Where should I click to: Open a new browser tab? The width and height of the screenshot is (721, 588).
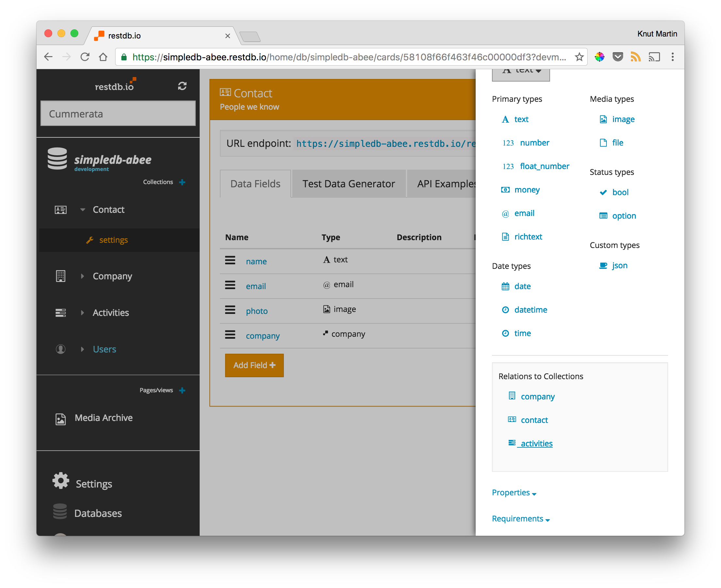[250, 36]
